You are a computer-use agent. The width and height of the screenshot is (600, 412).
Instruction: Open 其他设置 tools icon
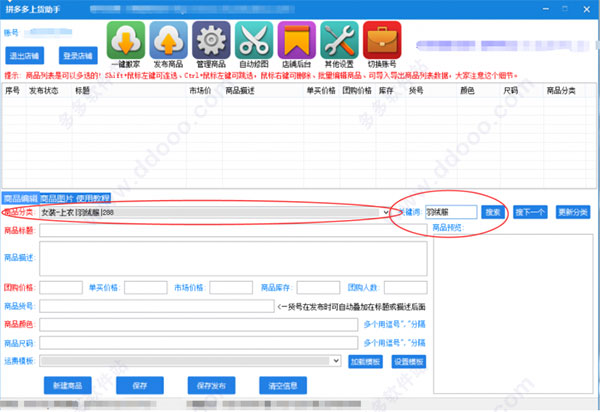339,40
